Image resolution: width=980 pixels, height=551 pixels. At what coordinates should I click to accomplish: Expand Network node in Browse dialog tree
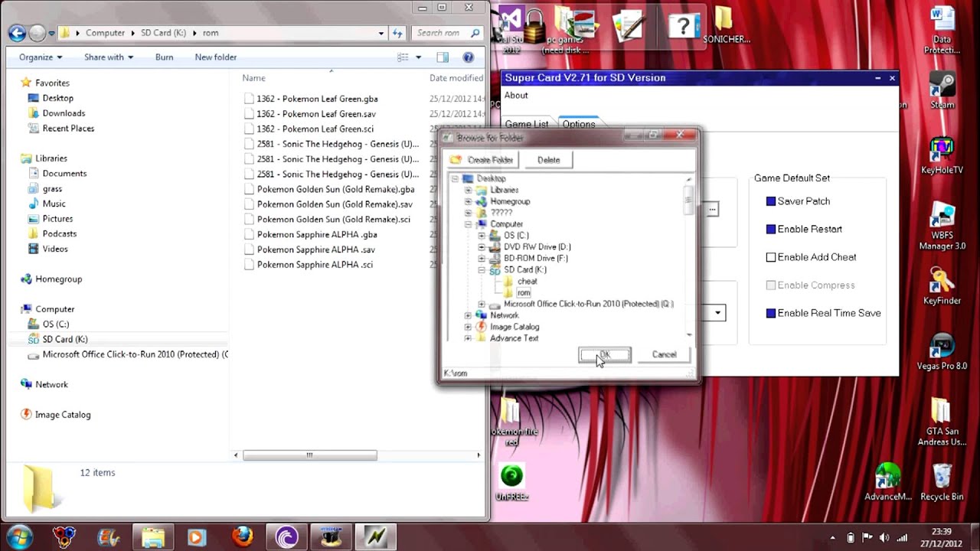click(x=468, y=315)
